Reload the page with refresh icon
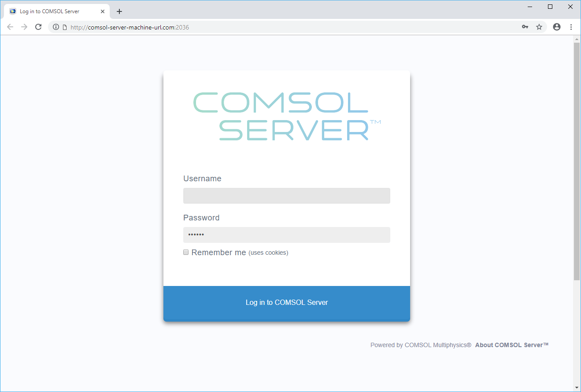581x392 pixels. click(x=38, y=27)
